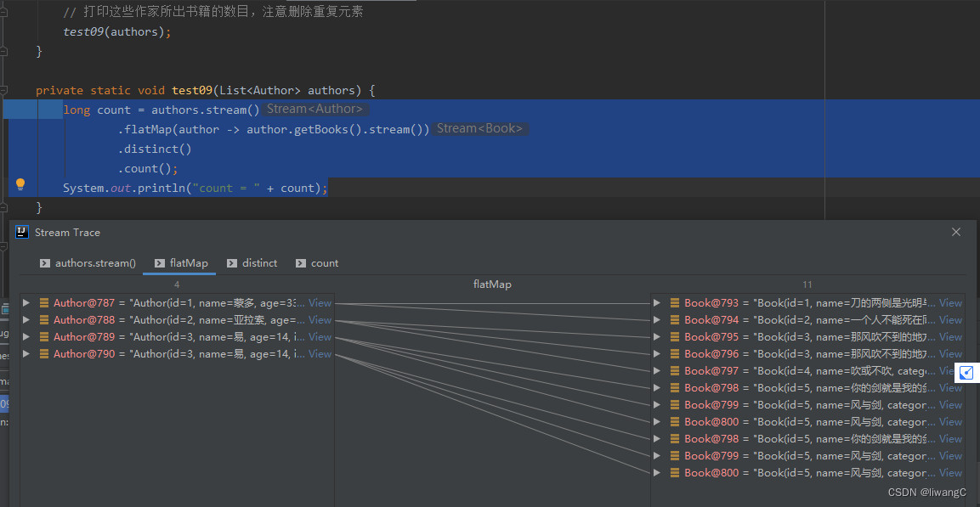980x507 pixels.
Task: Click the Book@793 object icon
Action: (x=675, y=303)
